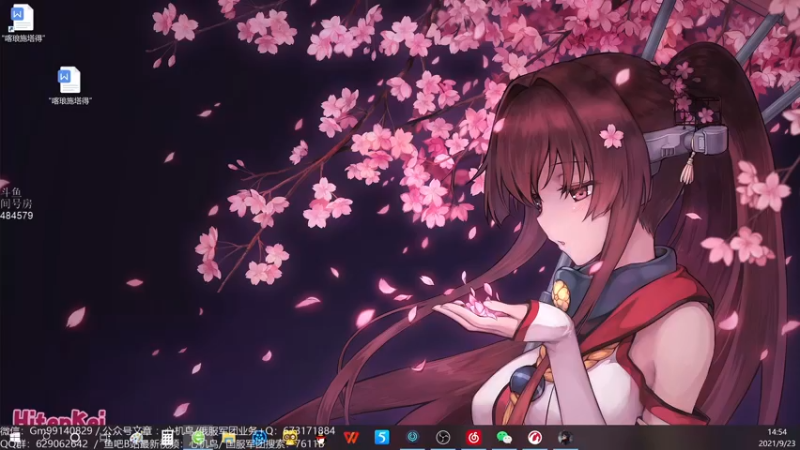Image resolution: width=800 pixels, height=450 pixels.
Task: Switch to OBS Studio on taskbar
Action: pyautogui.click(x=443, y=437)
